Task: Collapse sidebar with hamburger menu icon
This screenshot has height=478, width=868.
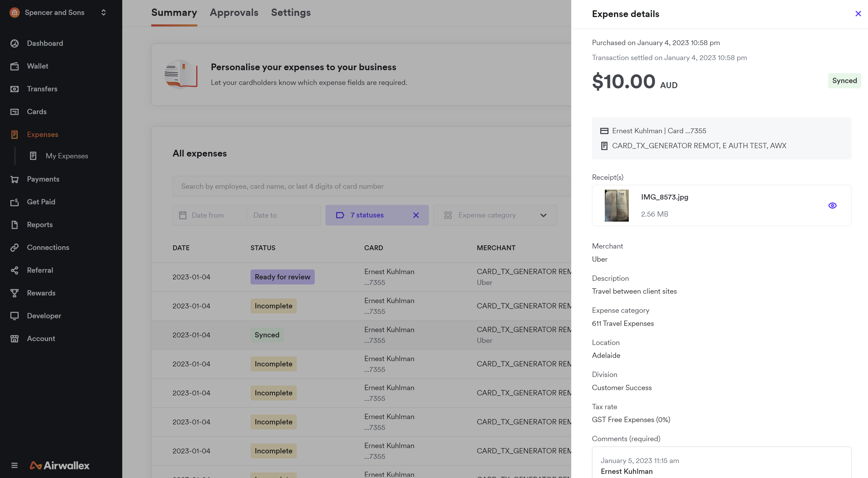Action: pyautogui.click(x=15, y=466)
